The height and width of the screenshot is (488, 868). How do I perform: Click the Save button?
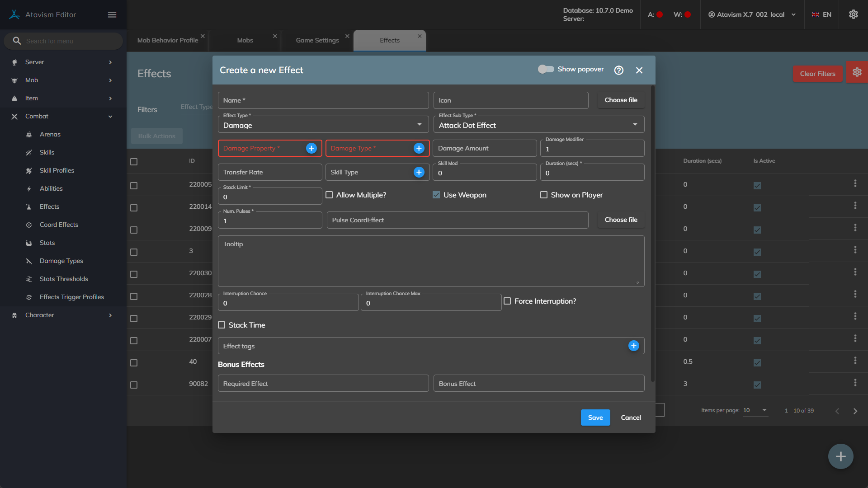pyautogui.click(x=595, y=418)
